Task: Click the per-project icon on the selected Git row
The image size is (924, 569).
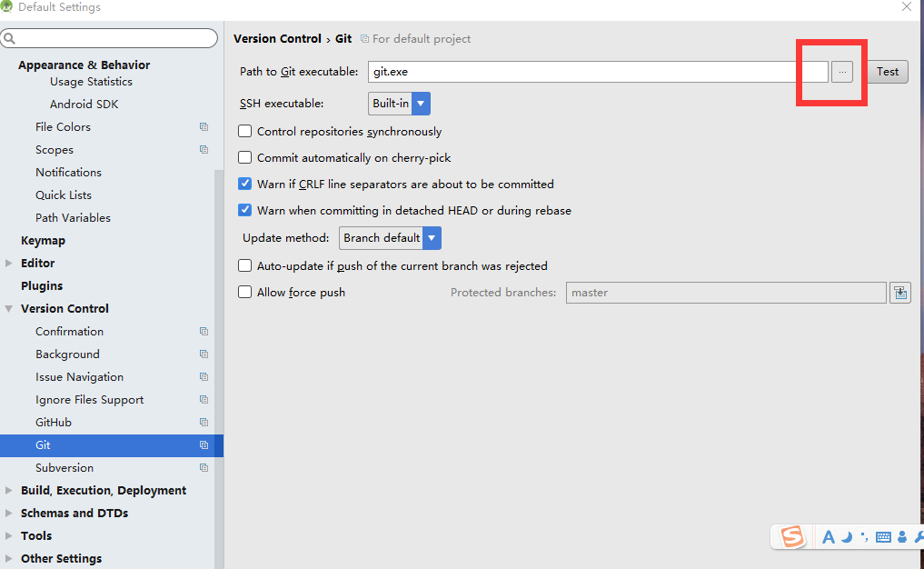Action: tap(204, 445)
